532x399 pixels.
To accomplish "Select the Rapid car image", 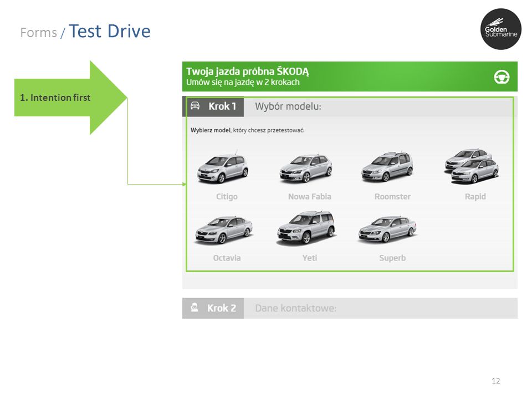I will coord(472,166).
